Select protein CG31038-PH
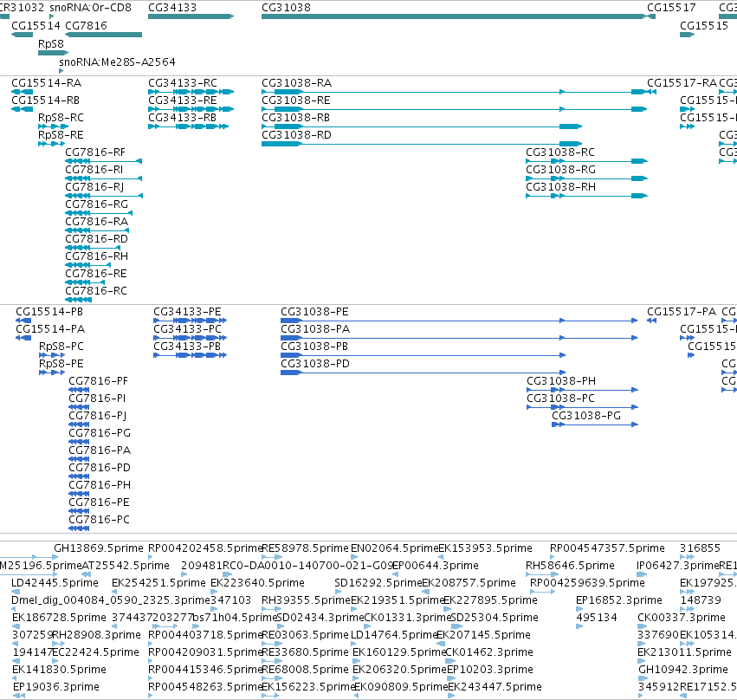The image size is (737, 700). click(x=560, y=381)
